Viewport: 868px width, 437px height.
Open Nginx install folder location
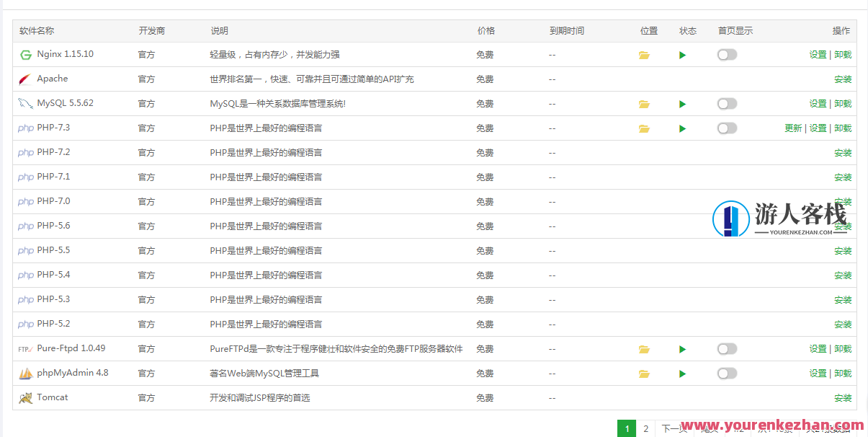point(644,55)
